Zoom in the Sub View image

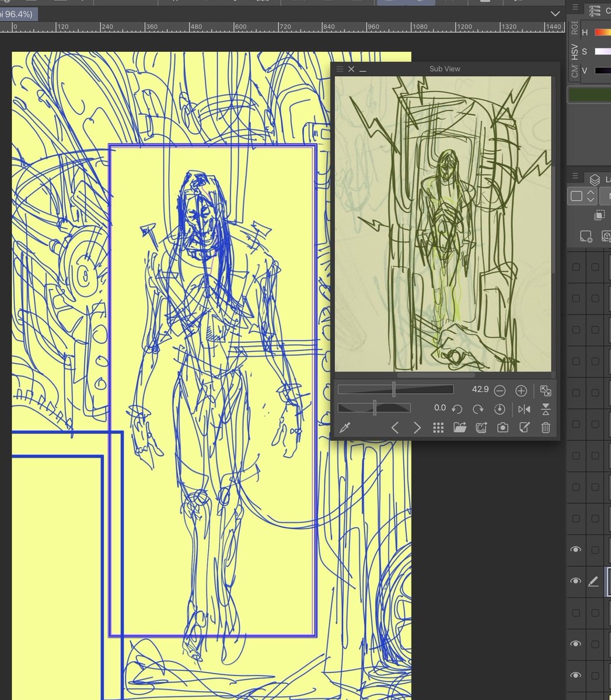(521, 390)
